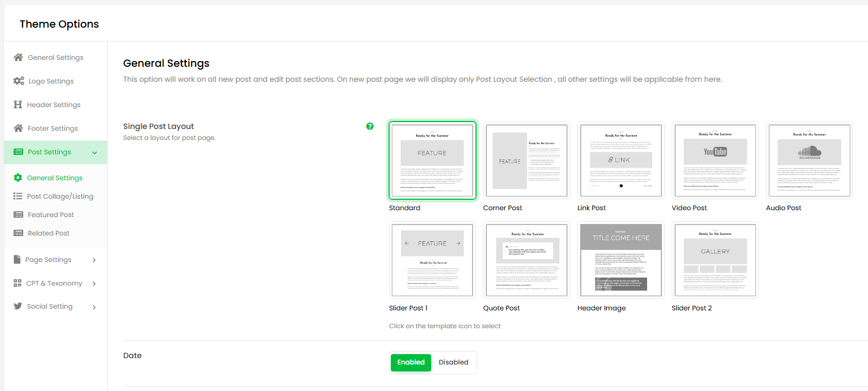
Task: Expand the Social Setting submenu arrow
Action: pos(94,307)
